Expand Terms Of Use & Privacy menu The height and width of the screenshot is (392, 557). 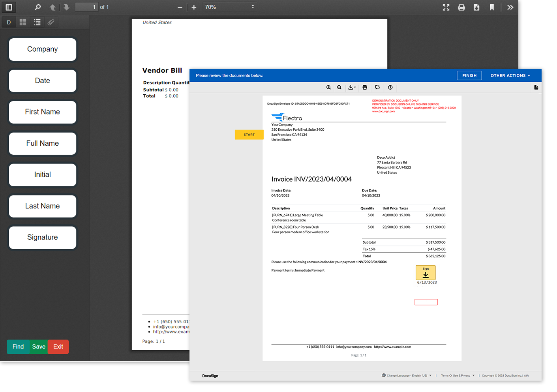tap(458, 375)
